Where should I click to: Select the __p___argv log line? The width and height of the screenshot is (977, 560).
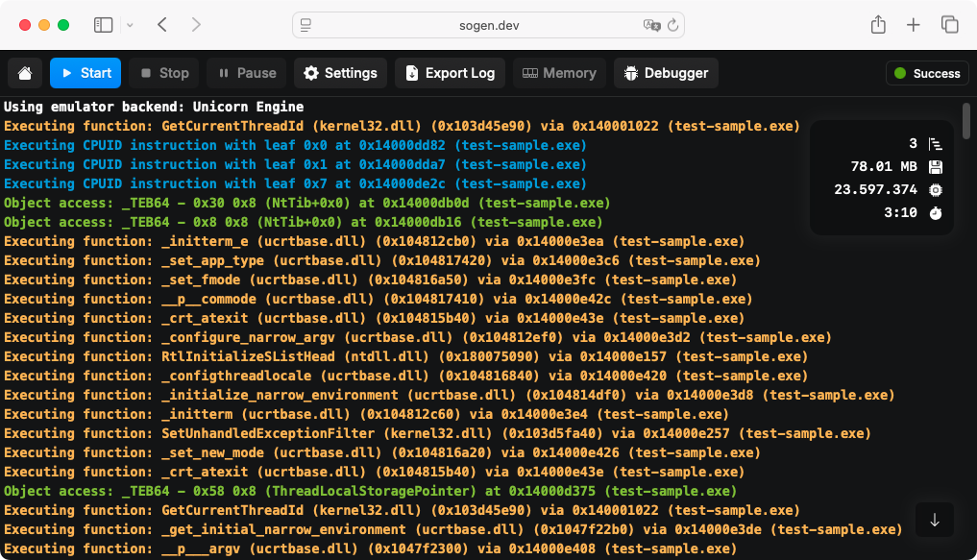370,548
